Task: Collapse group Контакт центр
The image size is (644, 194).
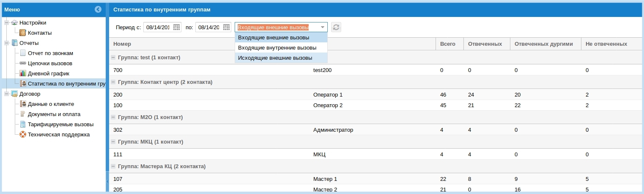Action: click(113, 82)
